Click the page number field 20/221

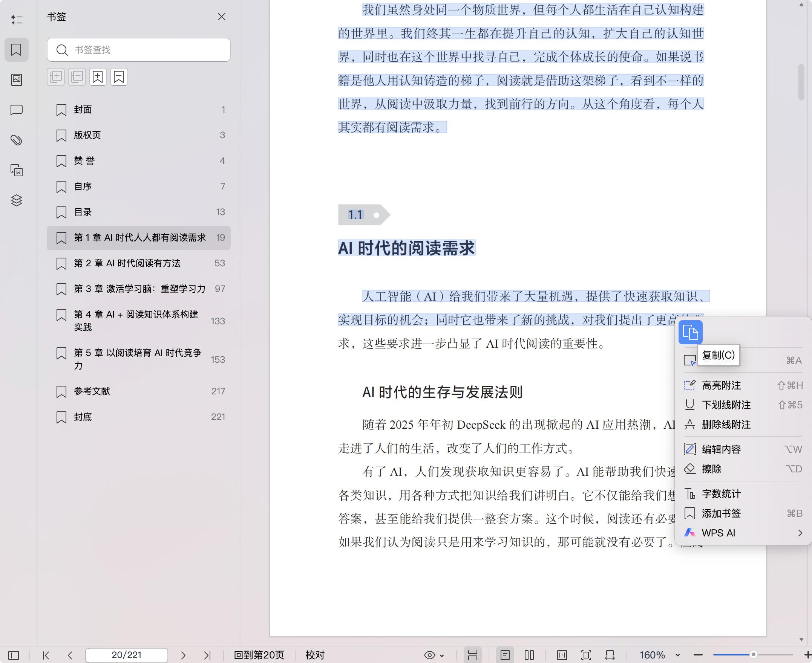pyautogui.click(x=127, y=655)
